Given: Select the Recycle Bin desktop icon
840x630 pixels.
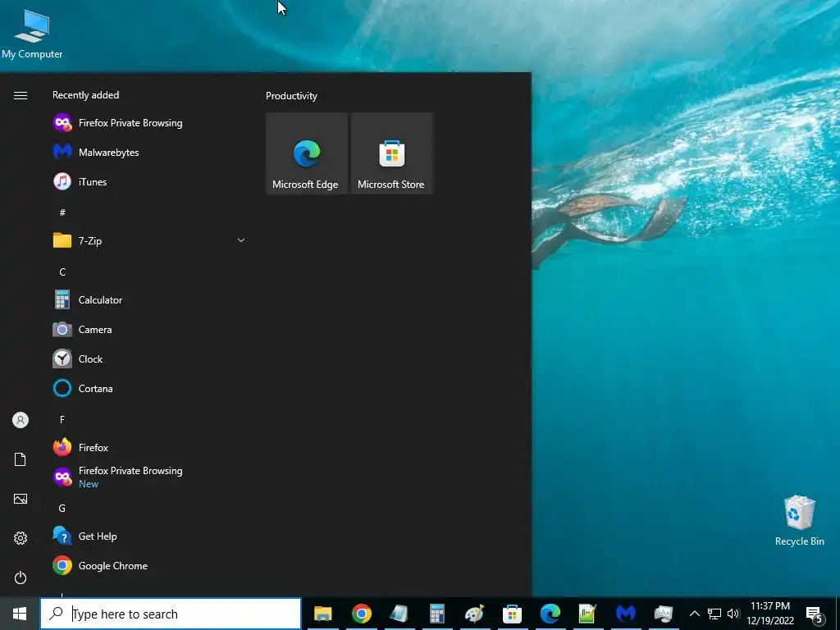Looking at the screenshot, I should [799, 521].
